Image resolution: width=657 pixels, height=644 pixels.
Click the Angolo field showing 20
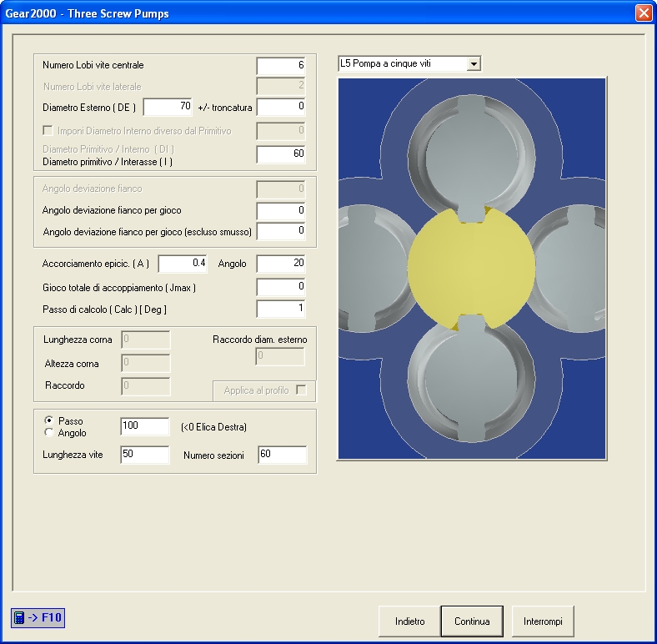click(281, 264)
